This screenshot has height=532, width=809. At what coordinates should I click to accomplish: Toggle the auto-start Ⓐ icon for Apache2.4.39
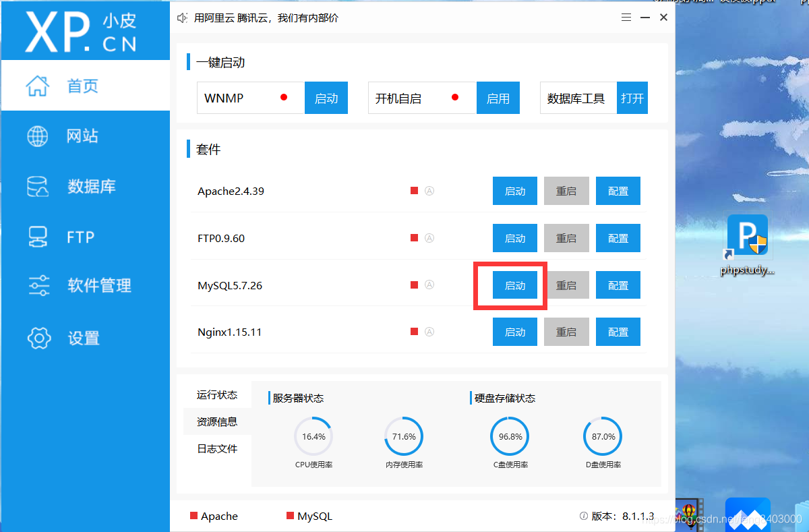(429, 191)
